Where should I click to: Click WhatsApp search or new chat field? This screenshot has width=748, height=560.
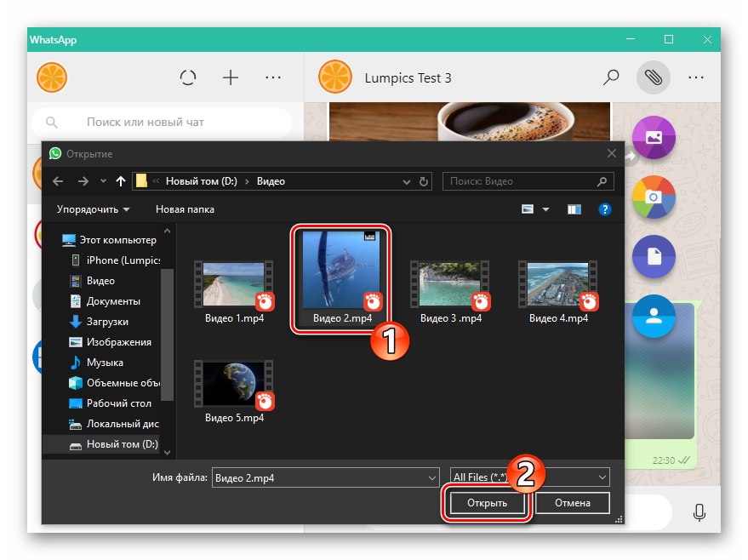pyautogui.click(x=162, y=122)
